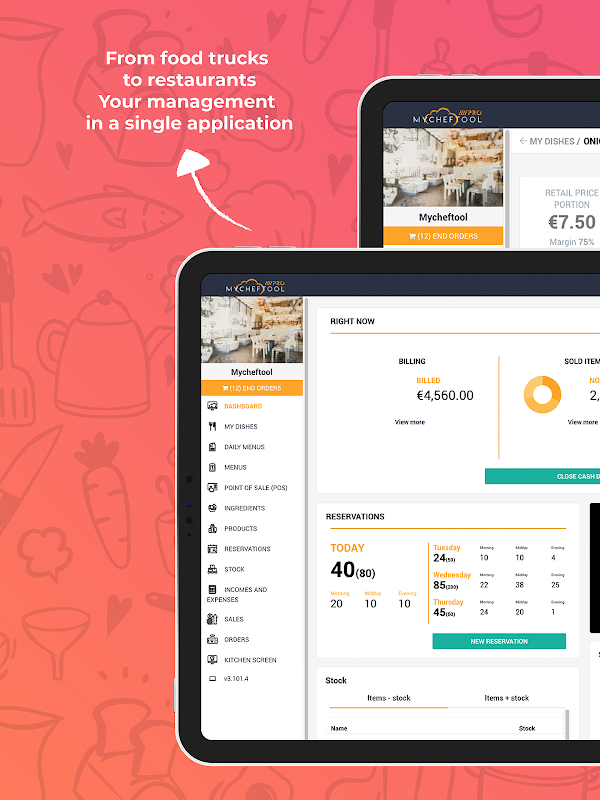
Task: Click View more under Sold Items
Action: (x=583, y=422)
